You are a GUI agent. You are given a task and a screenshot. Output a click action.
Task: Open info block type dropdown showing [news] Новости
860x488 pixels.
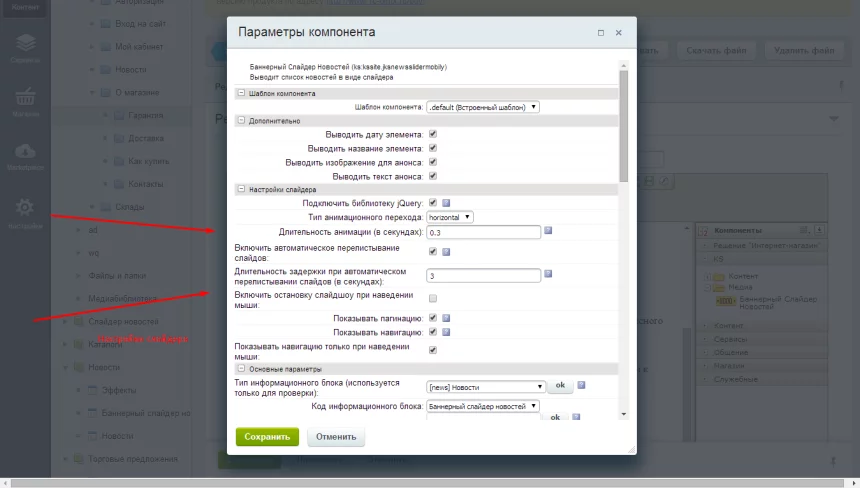tap(485, 386)
